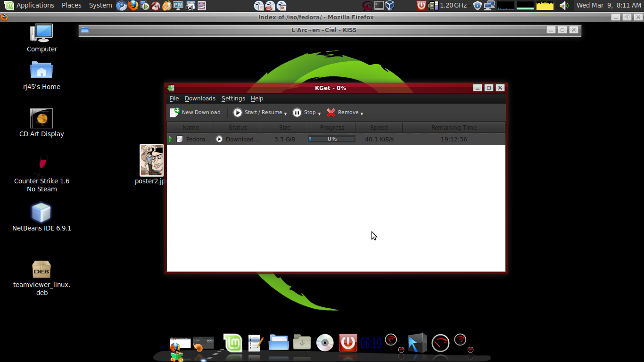Click the Stop pause icon in KGet
The image size is (644, 362).
click(297, 112)
